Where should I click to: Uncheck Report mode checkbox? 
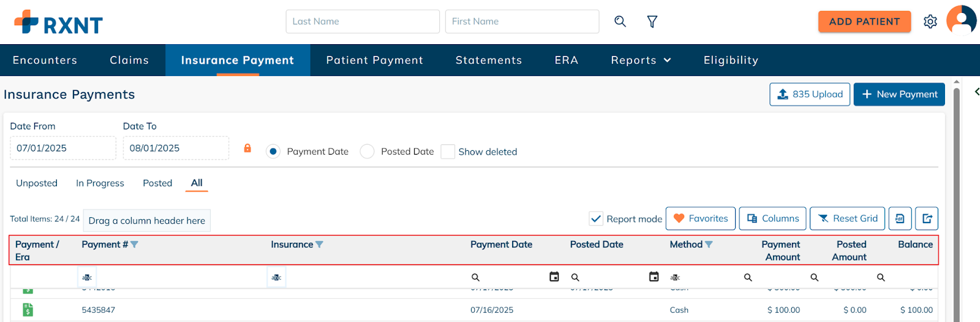click(x=595, y=218)
